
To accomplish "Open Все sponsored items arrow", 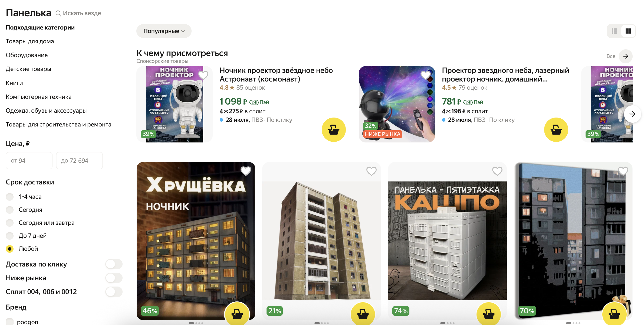I will (x=626, y=56).
